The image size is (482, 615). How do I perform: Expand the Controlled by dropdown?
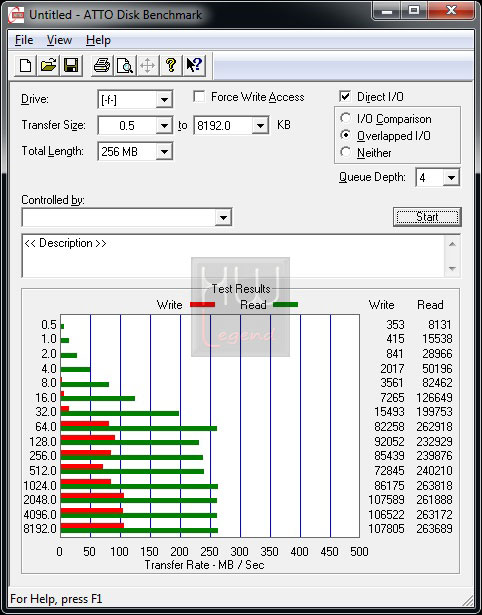[x=223, y=217]
